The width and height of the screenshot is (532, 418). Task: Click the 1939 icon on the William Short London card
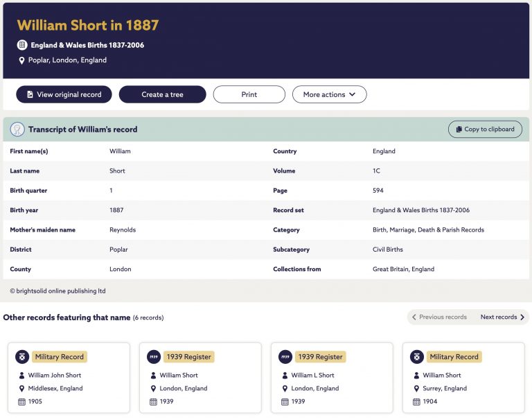(x=154, y=357)
